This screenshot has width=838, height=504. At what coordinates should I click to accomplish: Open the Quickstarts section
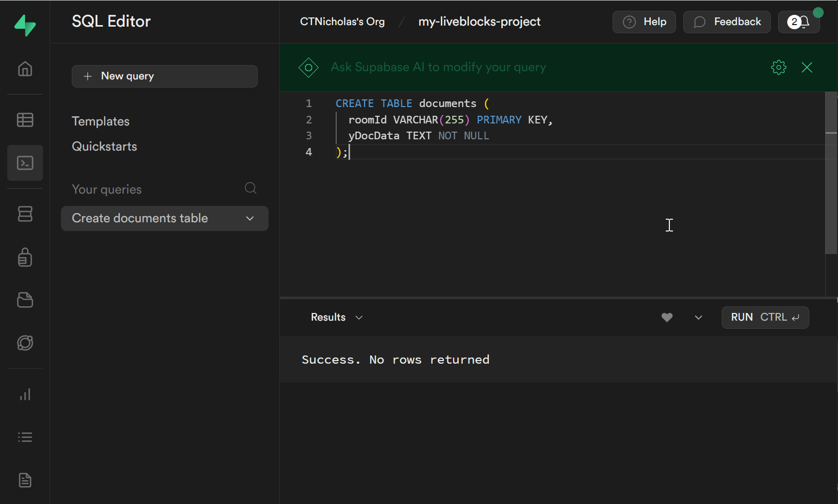pyautogui.click(x=104, y=146)
